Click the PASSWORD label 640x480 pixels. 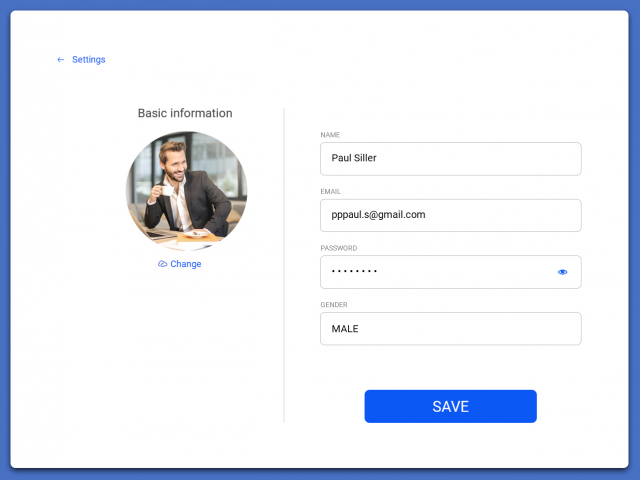[x=339, y=248]
